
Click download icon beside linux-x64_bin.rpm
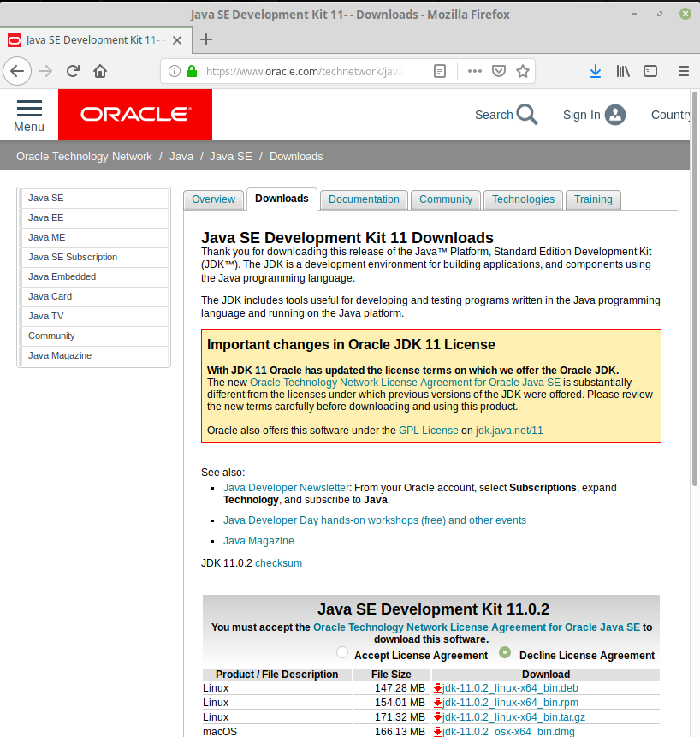click(x=437, y=703)
